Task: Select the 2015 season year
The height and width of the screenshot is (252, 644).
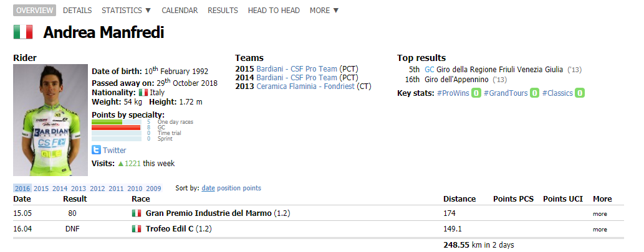Action: coord(41,189)
